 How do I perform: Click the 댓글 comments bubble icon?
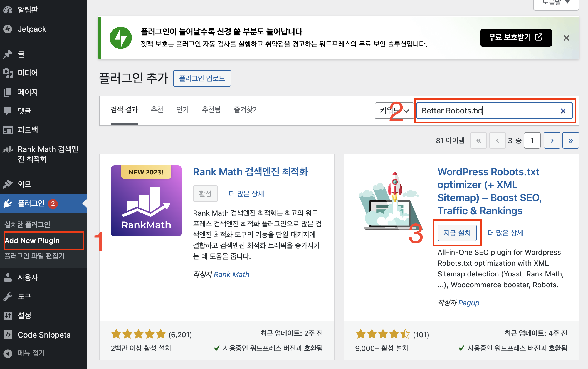pyautogui.click(x=8, y=111)
